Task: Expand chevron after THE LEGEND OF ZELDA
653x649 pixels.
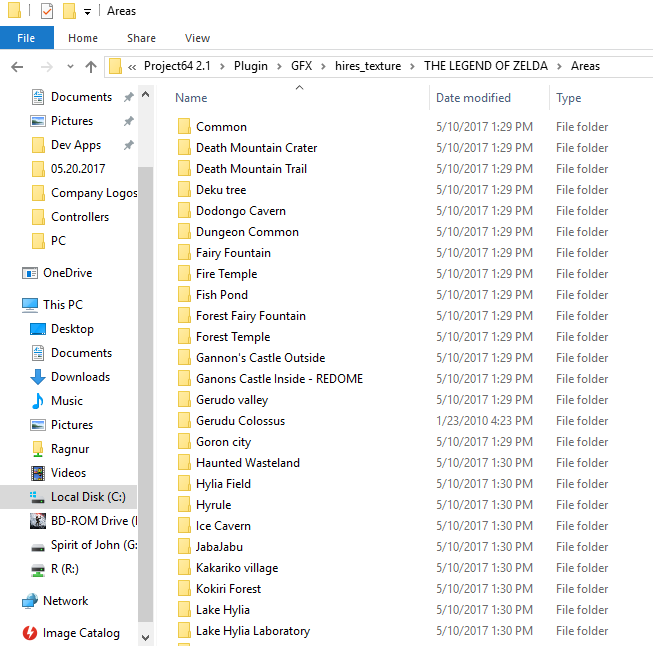Action: pos(559,67)
